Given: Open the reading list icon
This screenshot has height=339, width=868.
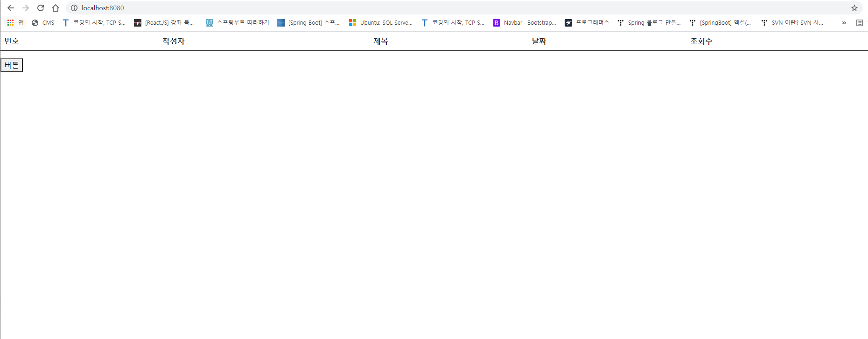Looking at the screenshot, I should tap(860, 22).
